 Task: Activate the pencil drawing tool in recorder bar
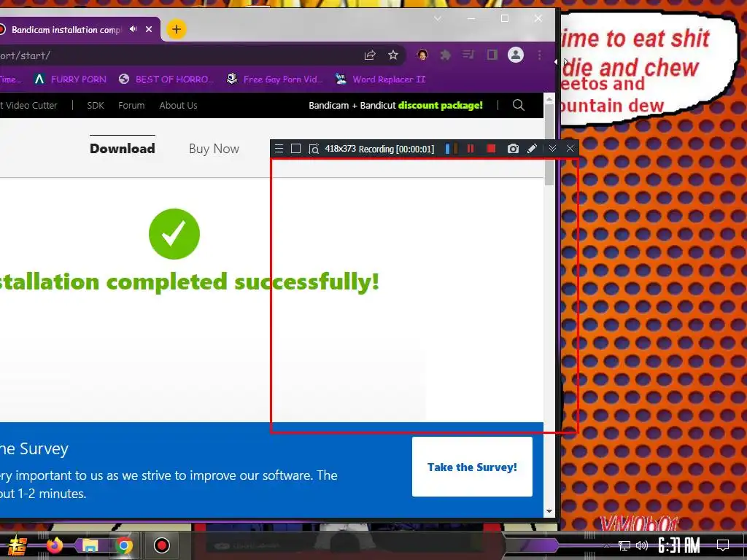532,149
